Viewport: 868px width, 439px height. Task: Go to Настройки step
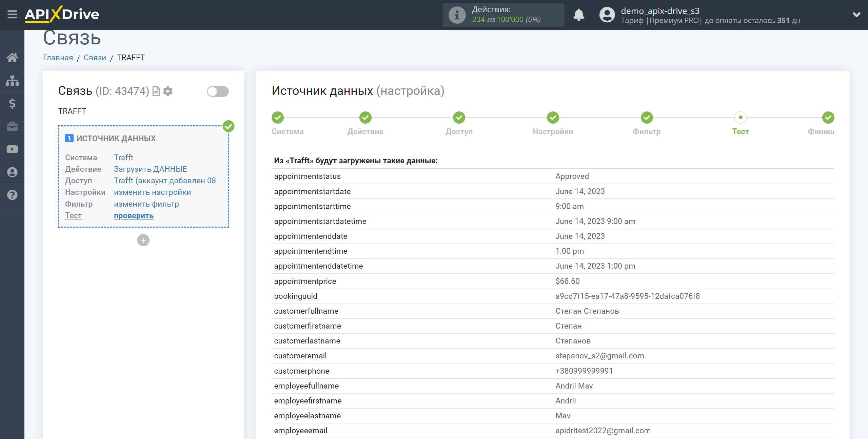click(553, 131)
